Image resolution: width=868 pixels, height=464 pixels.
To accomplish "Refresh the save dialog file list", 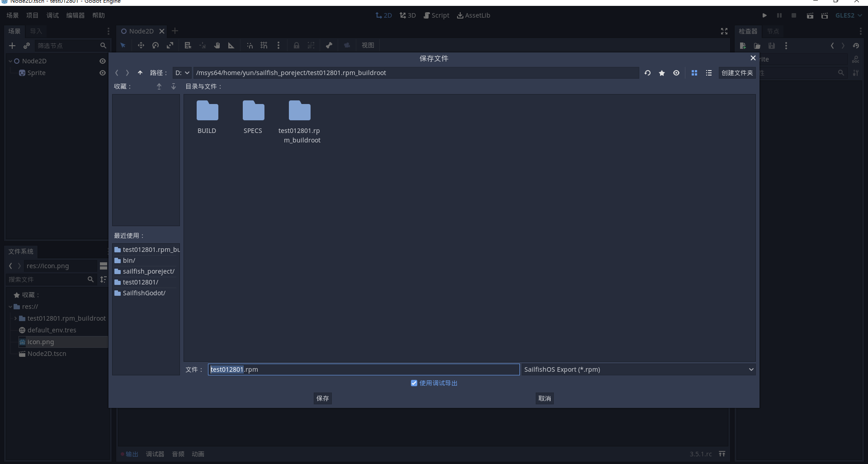I will click(x=647, y=73).
